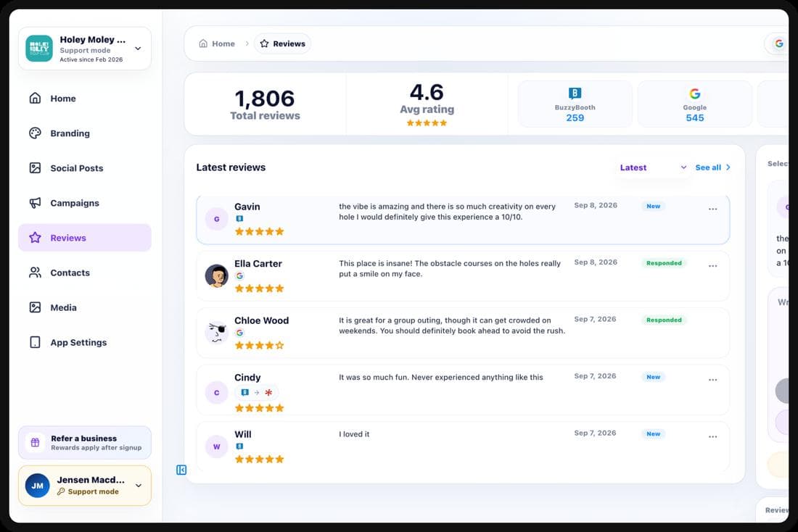
Task: Click the New badge on Cindy's review
Action: tap(653, 377)
